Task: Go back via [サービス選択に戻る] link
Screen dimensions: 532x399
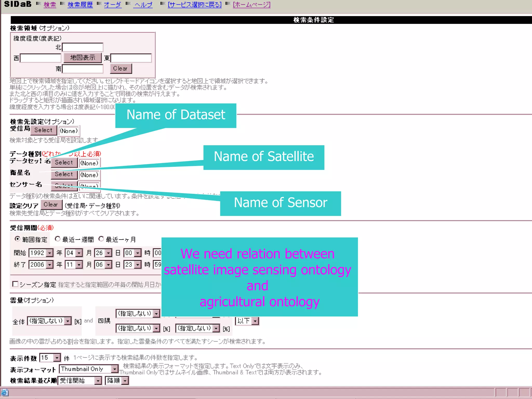Action: coord(195,5)
